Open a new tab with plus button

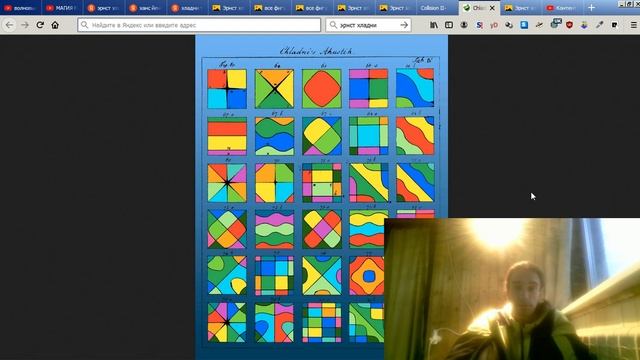591,8
